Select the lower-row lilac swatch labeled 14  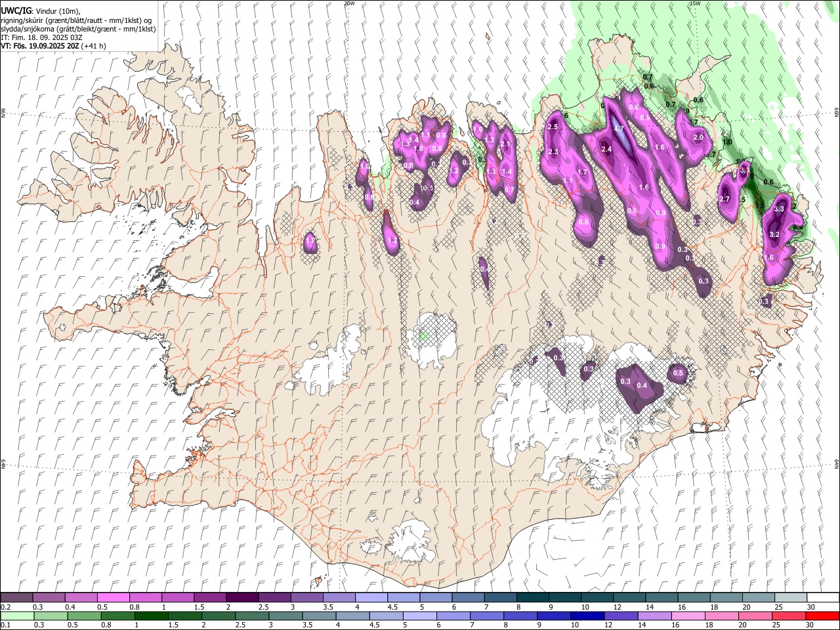coord(655,616)
